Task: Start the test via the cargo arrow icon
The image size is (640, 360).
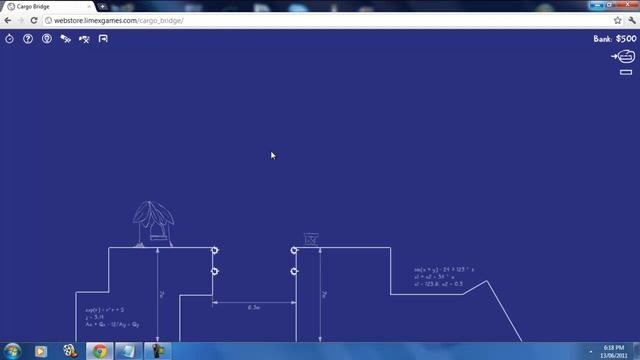Action: [x=623, y=56]
